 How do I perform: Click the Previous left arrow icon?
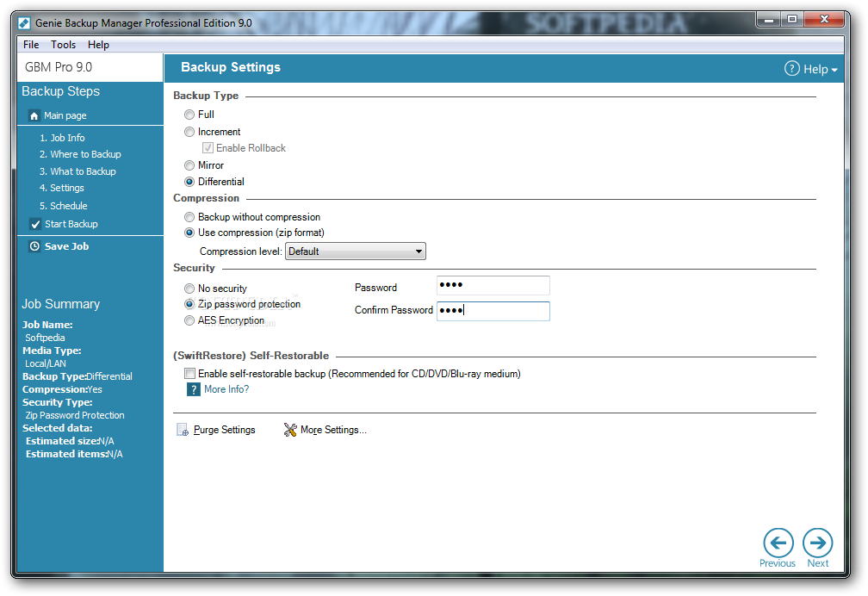(778, 543)
